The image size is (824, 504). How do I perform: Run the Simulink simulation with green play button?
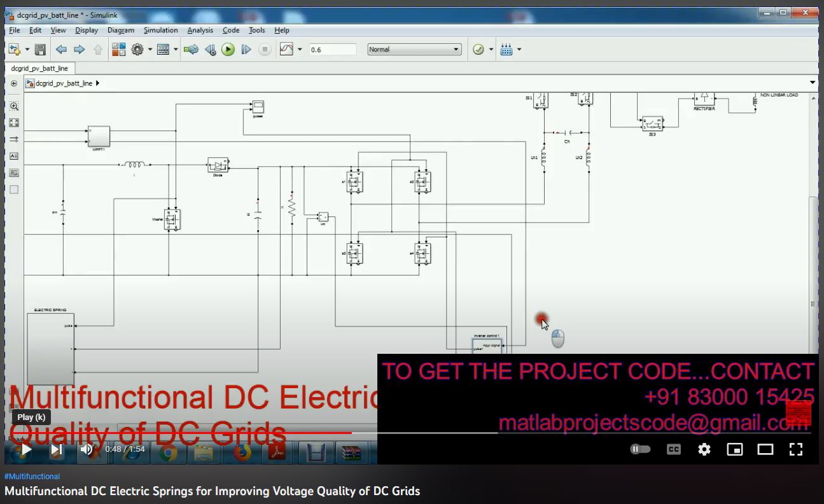tap(228, 50)
